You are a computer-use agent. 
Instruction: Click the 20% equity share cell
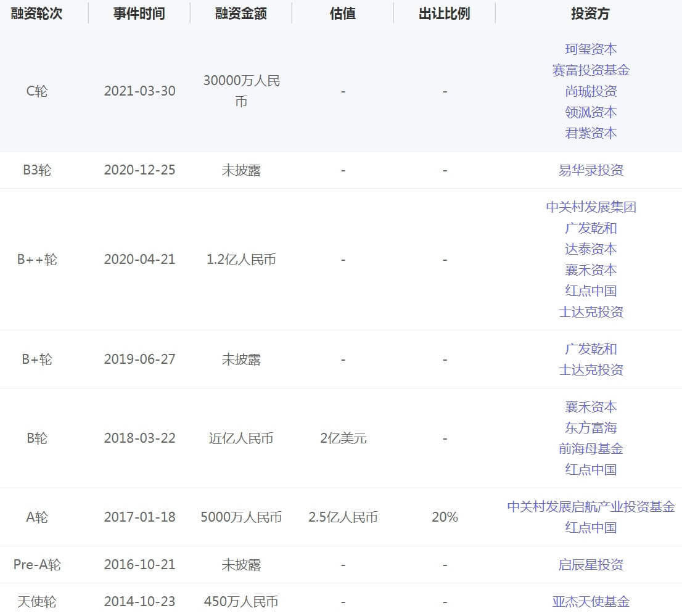click(445, 517)
